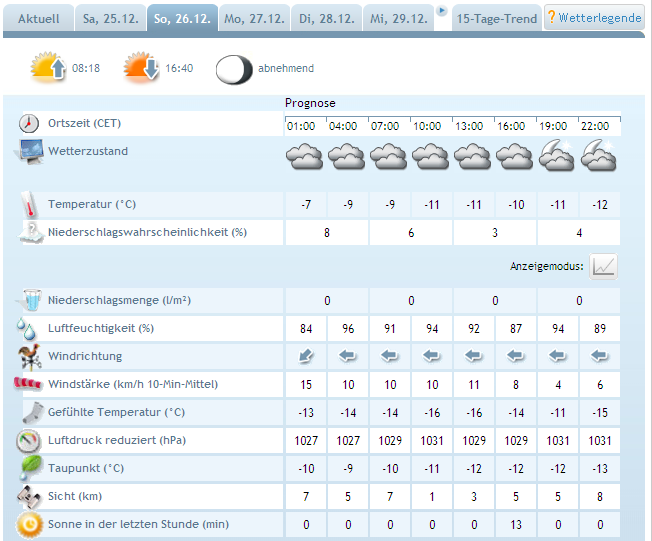Click sunshine minutes value 13
Viewport: 652px width, 541px height.
pyautogui.click(x=516, y=525)
